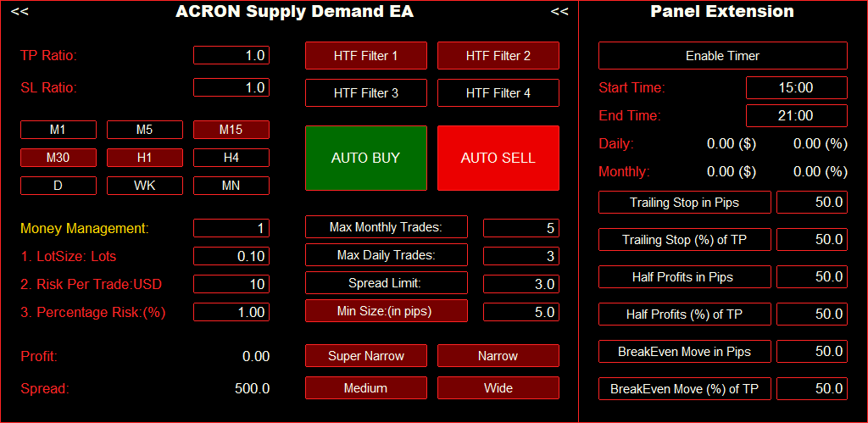Image resolution: width=868 pixels, height=423 pixels.
Task: Edit the TP Ratio value field
Action: [x=231, y=55]
